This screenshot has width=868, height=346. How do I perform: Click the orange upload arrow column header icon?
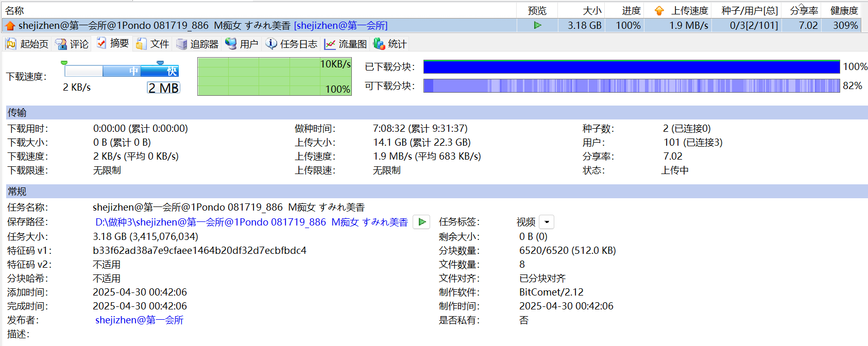[659, 11]
